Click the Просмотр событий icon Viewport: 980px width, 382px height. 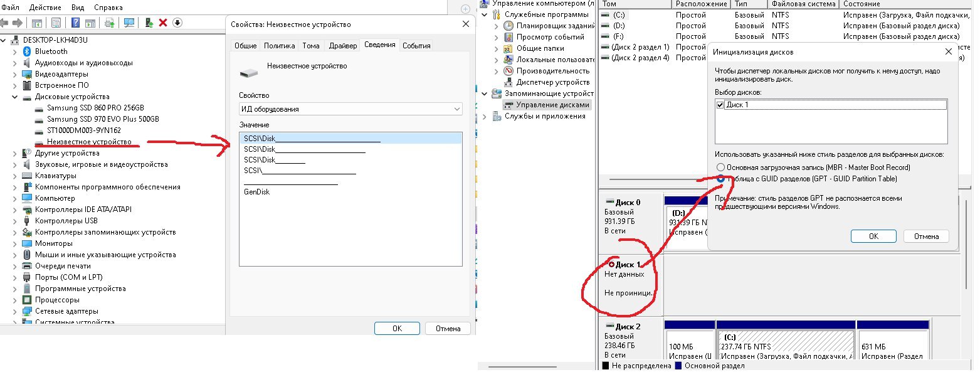click(509, 37)
